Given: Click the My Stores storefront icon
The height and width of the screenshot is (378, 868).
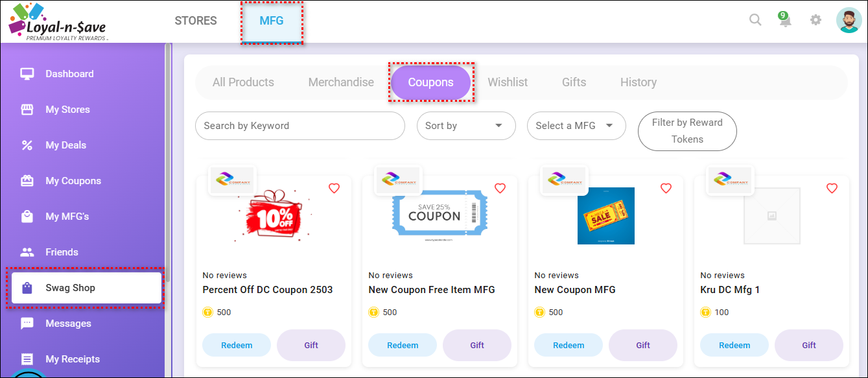Looking at the screenshot, I should click(x=27, y=110).
